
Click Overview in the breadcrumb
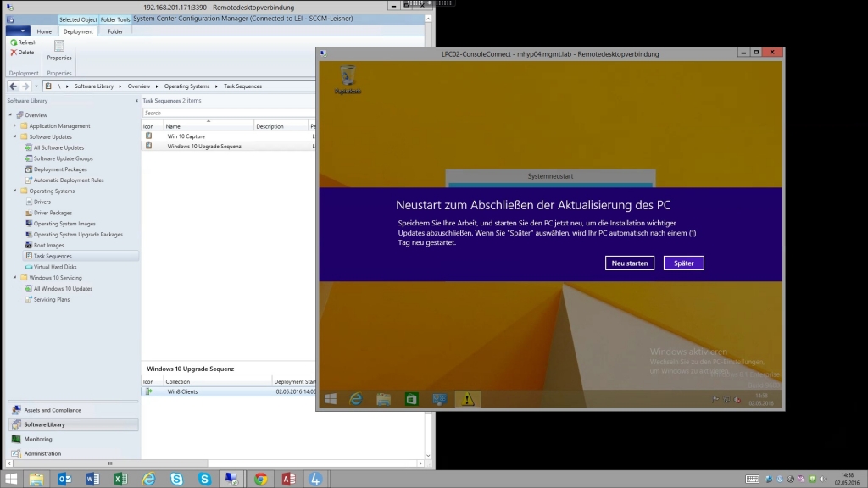[138, 86]
